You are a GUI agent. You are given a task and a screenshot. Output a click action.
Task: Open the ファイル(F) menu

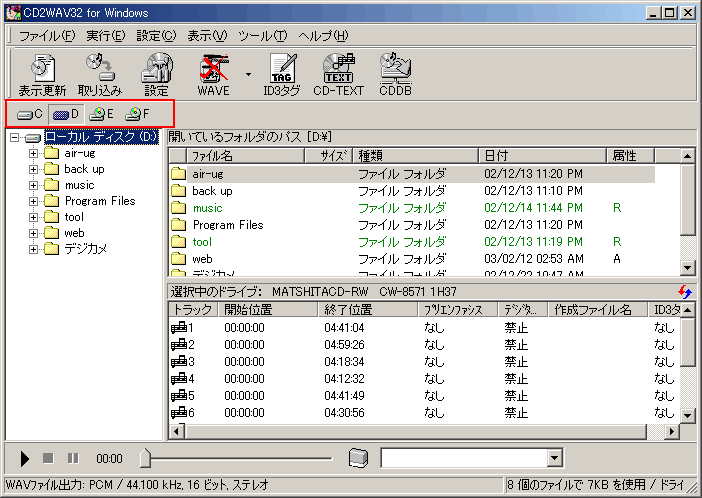click(47, 35)
